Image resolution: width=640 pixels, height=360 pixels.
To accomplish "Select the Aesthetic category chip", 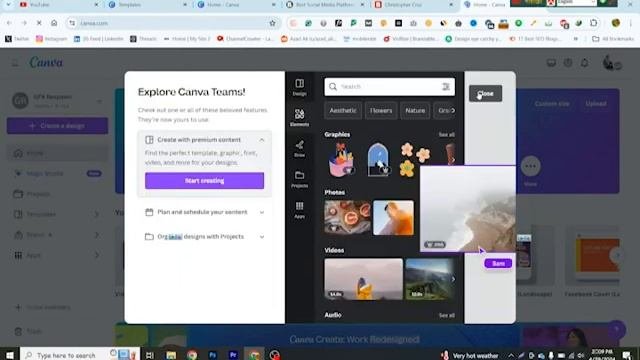I will [343, 111].
